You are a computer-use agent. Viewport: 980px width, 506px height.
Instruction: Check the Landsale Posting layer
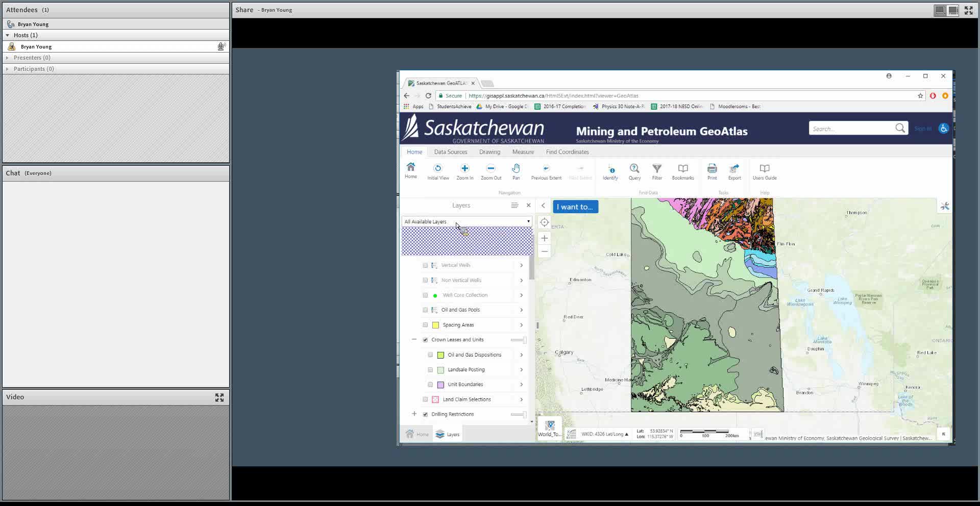tap(430, 370)
